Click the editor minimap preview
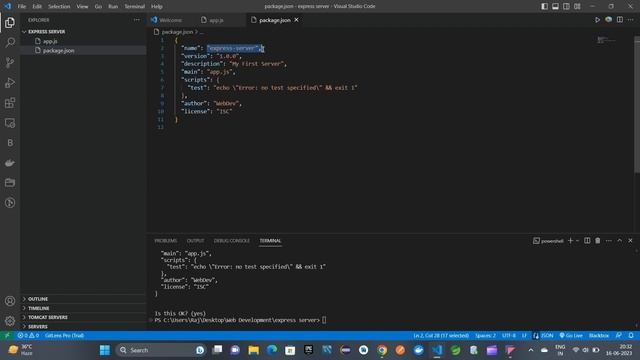This screenshot has height=360, width=640. [x=607, y=40]
